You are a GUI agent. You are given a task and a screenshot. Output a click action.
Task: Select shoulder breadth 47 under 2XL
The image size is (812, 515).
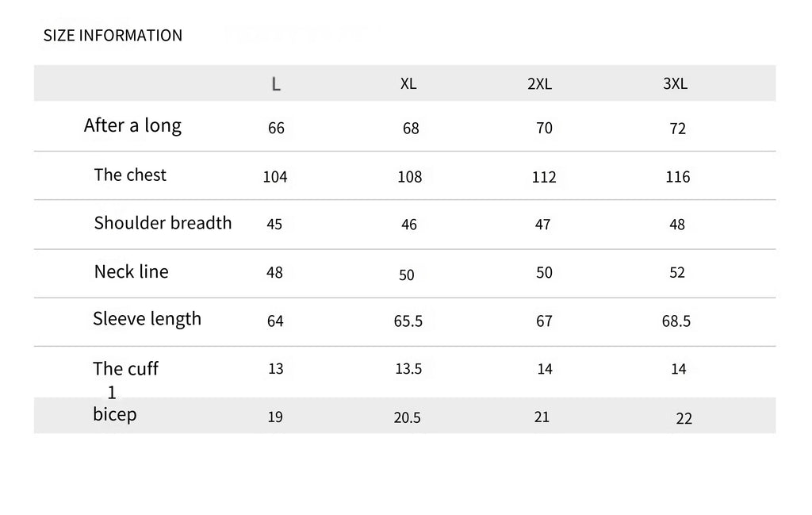(542, 225)
